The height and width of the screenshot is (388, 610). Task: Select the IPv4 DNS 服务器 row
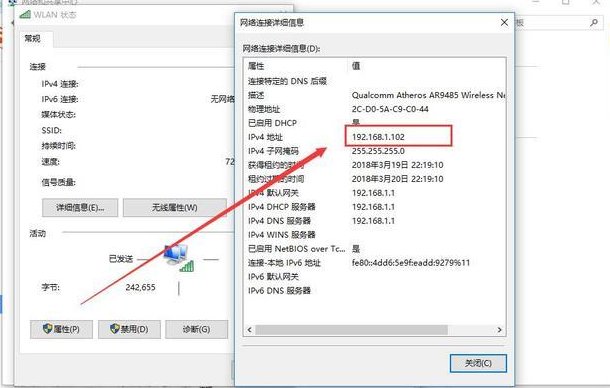[375, 221]
